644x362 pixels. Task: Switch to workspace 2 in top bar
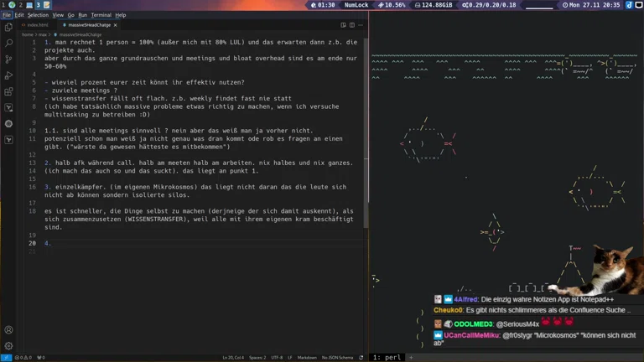coord(26,5)
